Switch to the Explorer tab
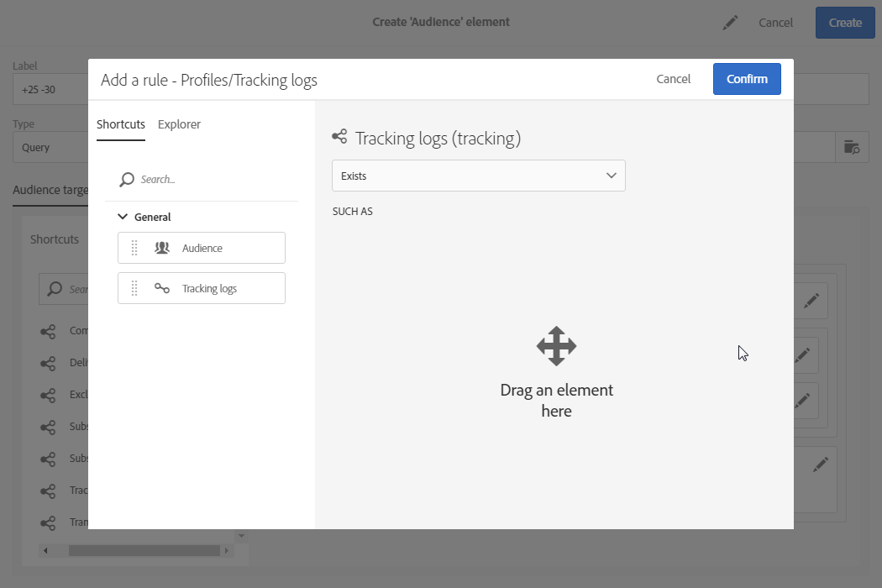882x588 pixels. tap(179, 124)
